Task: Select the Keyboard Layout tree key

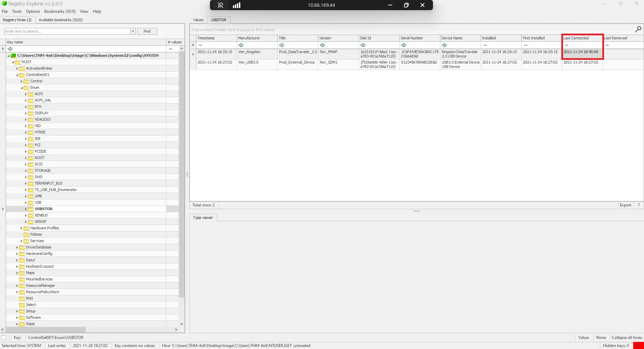Action: pyautogui.click(x=40, y=266)
